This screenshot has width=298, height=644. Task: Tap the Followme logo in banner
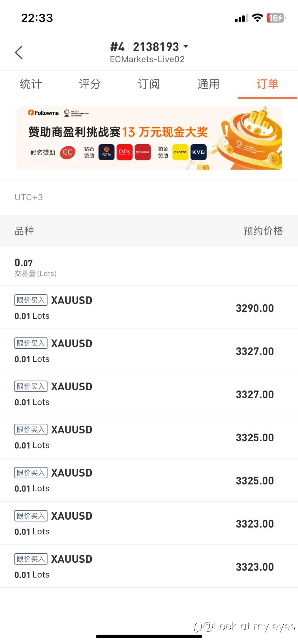[x=44, y=113]
